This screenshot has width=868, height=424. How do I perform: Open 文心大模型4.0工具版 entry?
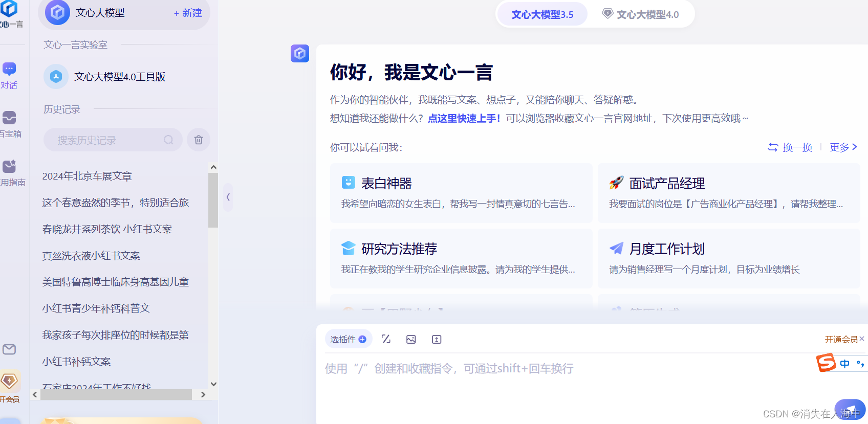point(120,77)
